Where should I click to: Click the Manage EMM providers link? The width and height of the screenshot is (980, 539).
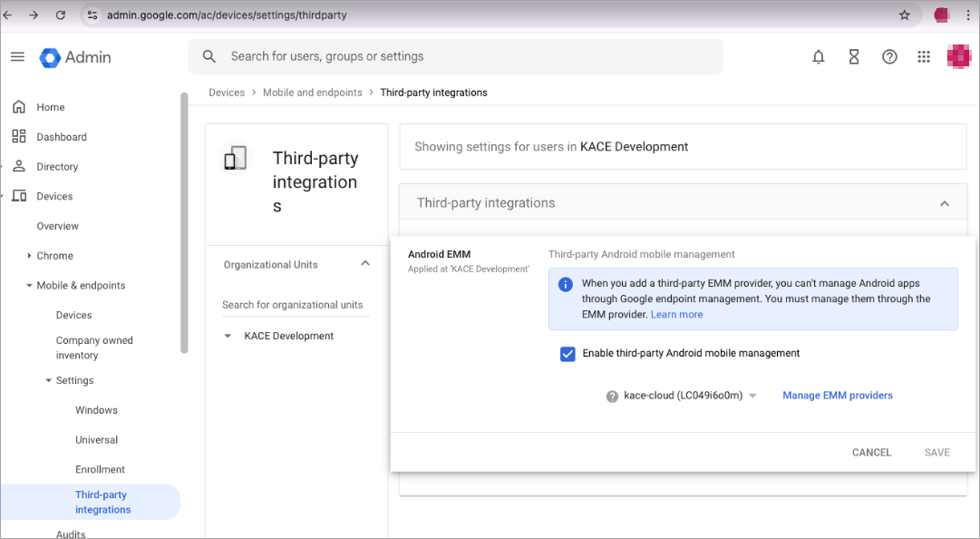tap(837, 396)
